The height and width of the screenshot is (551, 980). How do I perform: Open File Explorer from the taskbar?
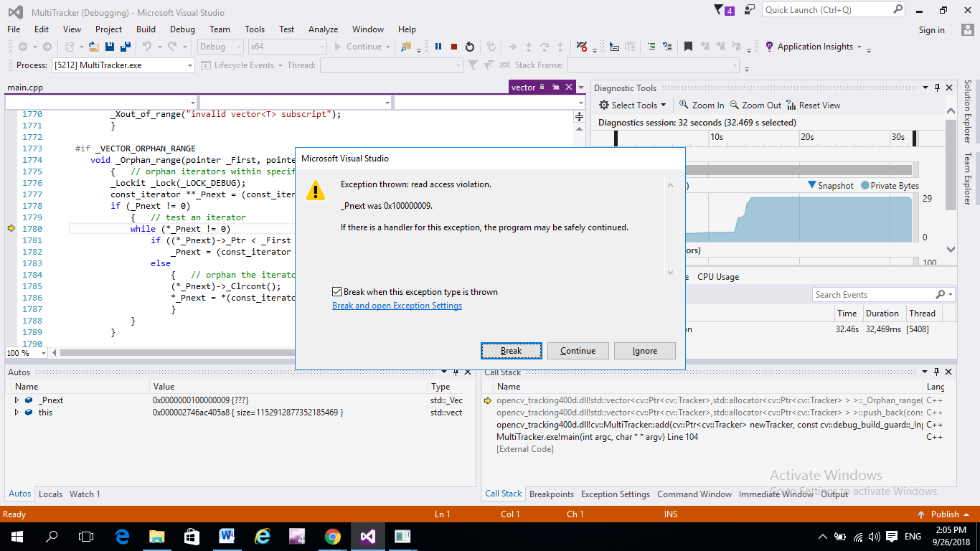(x=156, y=536)
